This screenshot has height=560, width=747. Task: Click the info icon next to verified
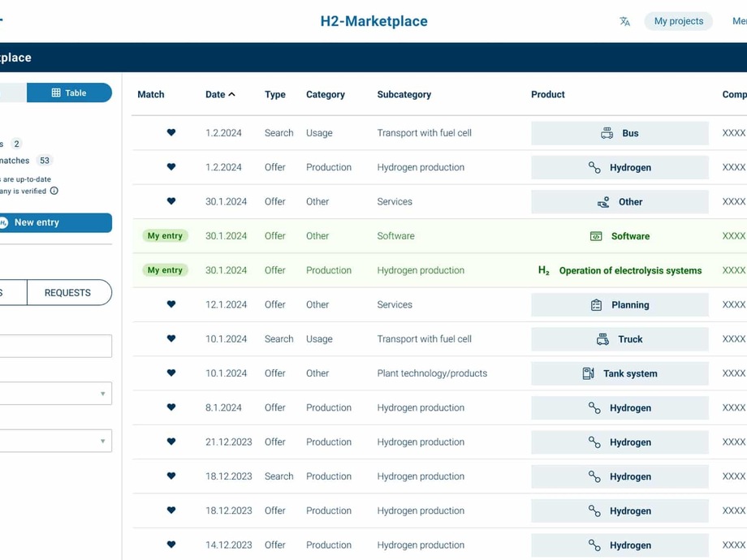point(54,192)
